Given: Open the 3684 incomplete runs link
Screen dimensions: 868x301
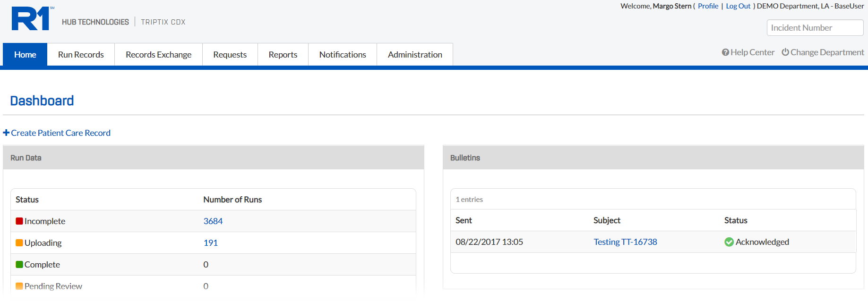Looking at the screenshot, I should pos(213,221).
